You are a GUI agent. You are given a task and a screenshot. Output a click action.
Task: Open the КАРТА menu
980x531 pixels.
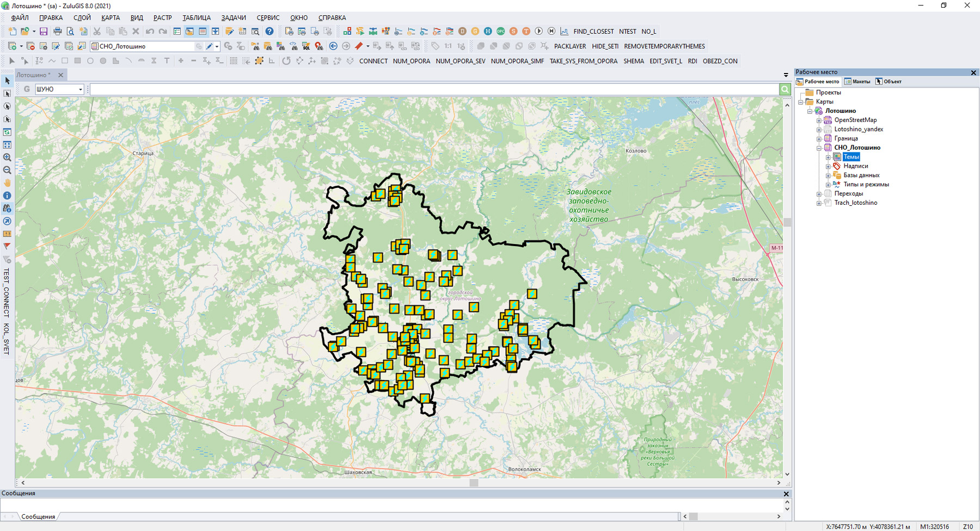111,18
